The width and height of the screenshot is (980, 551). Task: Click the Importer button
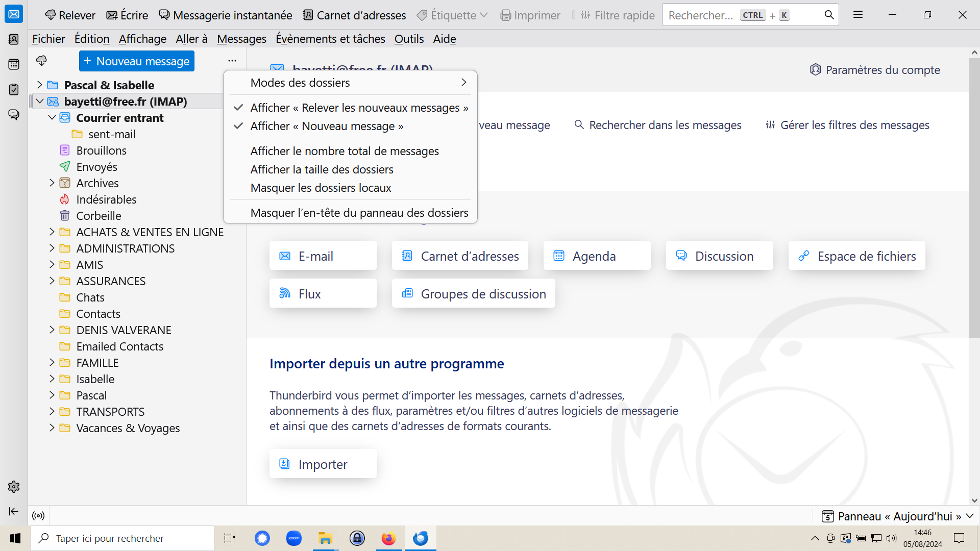323,464
